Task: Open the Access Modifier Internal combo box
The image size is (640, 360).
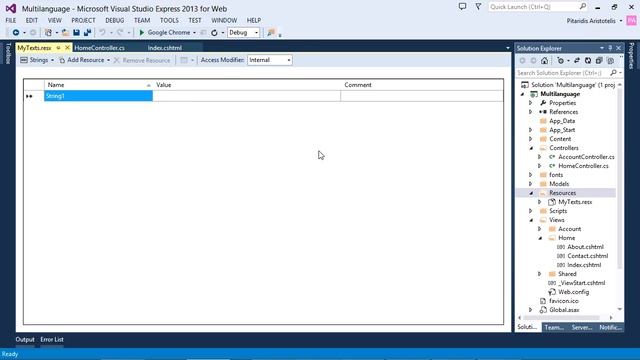Action: tap(269, 60)
